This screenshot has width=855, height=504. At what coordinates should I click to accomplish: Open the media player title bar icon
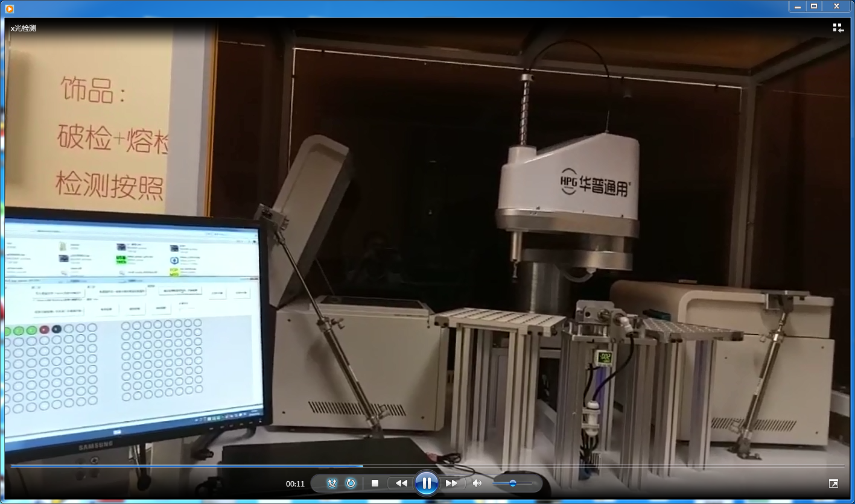9,8
